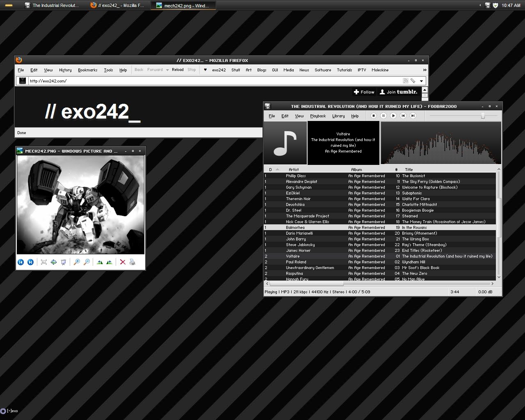Sort playlist by Album column header
Image resolution: width=525 pixels, height=420 pixels.
point(356,169)
